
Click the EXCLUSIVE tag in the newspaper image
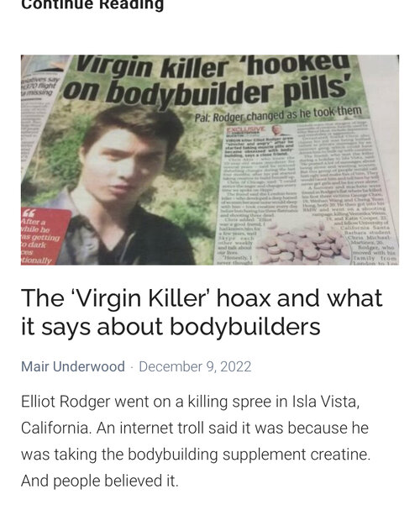pyautogui.click(x=246, y=129)
